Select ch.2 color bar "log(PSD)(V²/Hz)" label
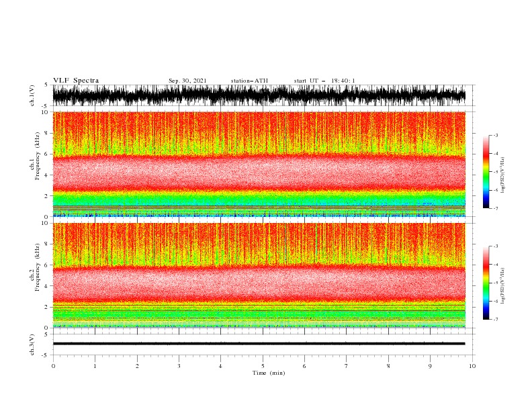 (x=502, y=285)
